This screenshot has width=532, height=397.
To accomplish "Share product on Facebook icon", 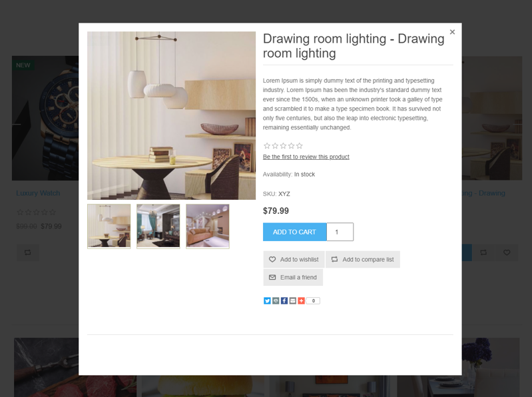I will [x=284, y=300].
